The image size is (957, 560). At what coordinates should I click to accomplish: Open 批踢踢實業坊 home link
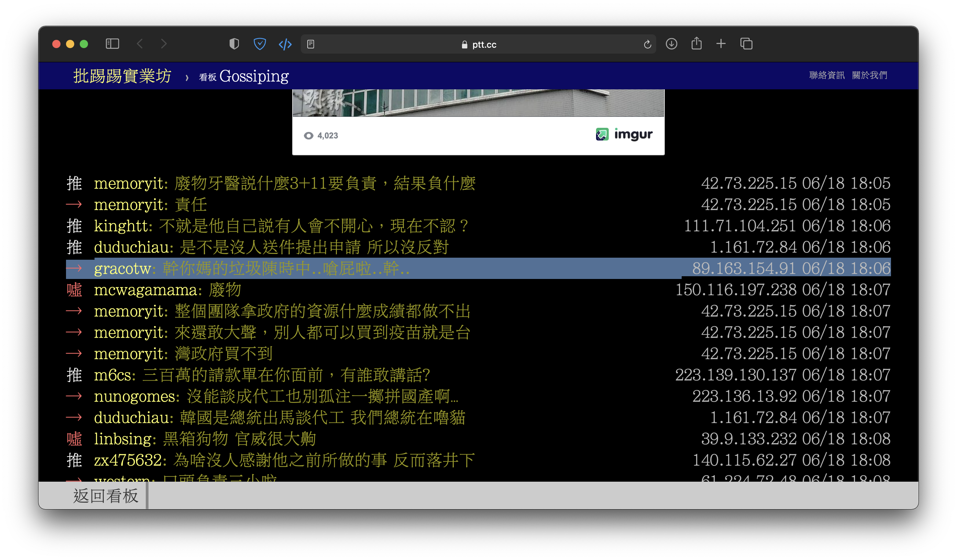(x=122, y=76)
